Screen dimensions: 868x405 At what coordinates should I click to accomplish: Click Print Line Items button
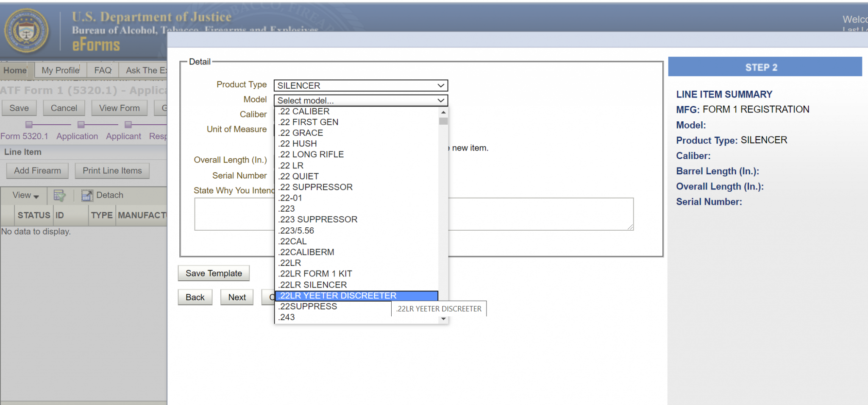pos(112,170)
